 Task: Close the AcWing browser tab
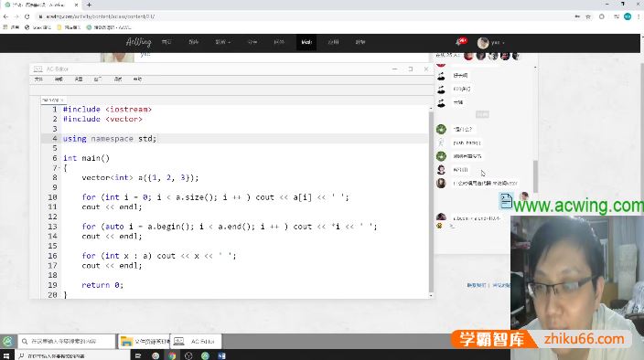pos(77,5)
